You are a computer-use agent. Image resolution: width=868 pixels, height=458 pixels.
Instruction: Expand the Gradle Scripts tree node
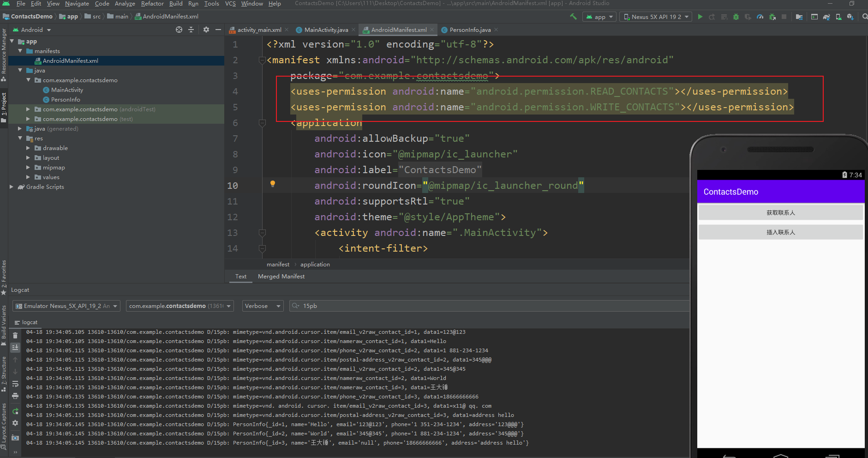click(x=12, y=187)
